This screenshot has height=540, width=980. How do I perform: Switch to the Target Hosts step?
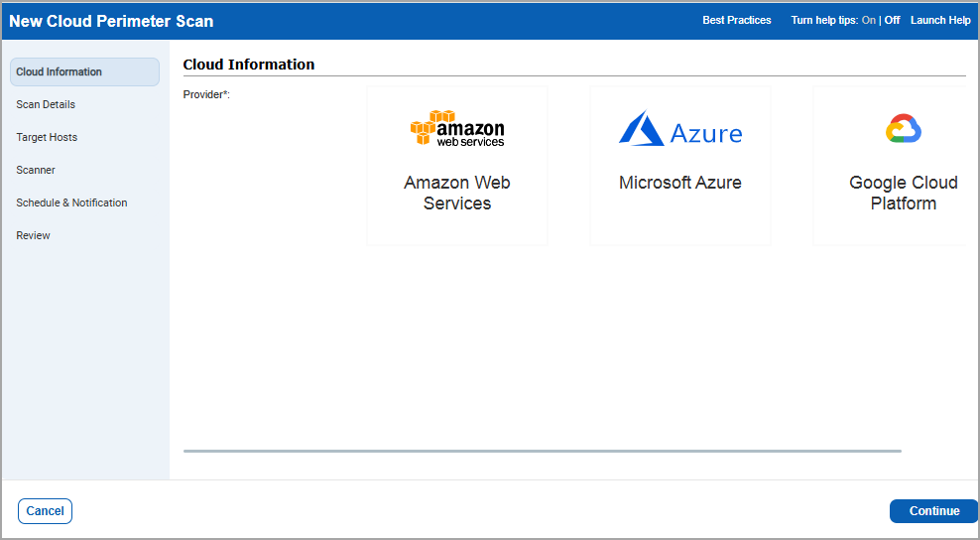click(47, 137)
